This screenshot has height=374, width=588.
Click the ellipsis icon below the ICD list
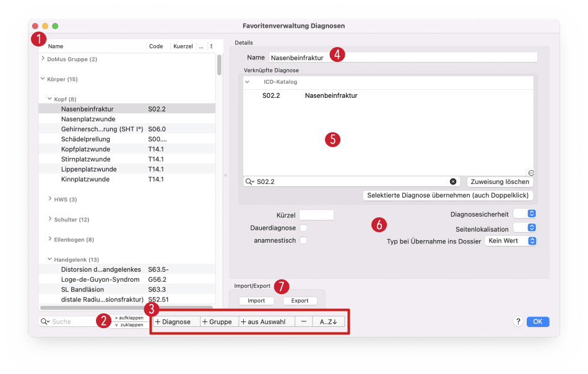pyautogui.click(x=531, y=173)
